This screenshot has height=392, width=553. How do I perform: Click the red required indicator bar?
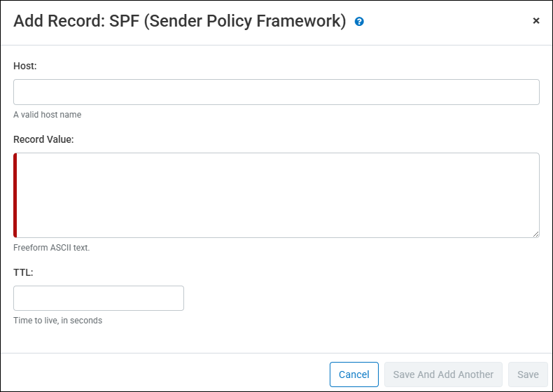[x=15, y=195]
